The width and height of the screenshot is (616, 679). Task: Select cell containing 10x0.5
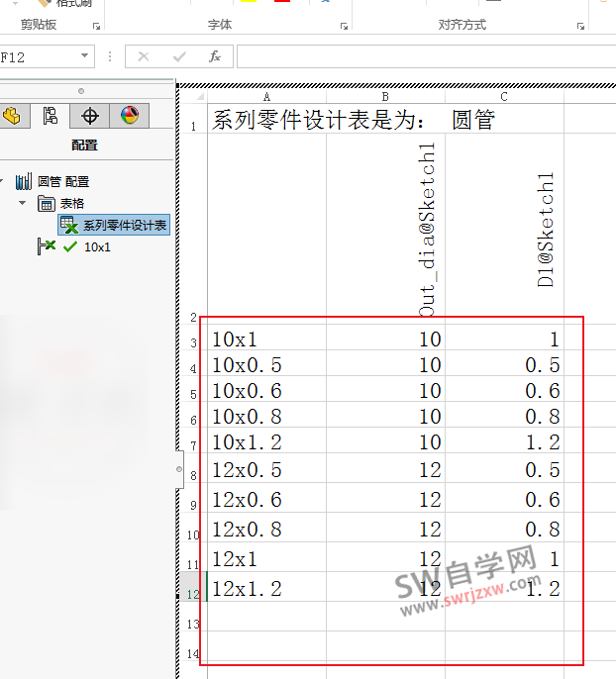266,363
